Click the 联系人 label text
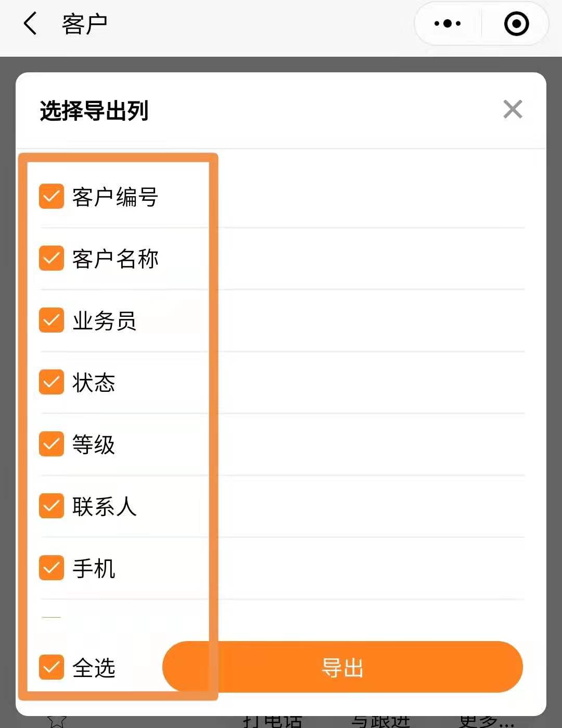 (104, 506)
